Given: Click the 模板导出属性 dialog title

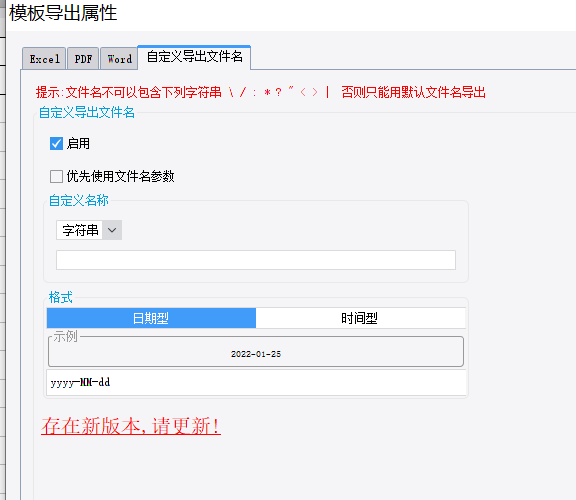Looking at the screenshot, I should 63,13.
